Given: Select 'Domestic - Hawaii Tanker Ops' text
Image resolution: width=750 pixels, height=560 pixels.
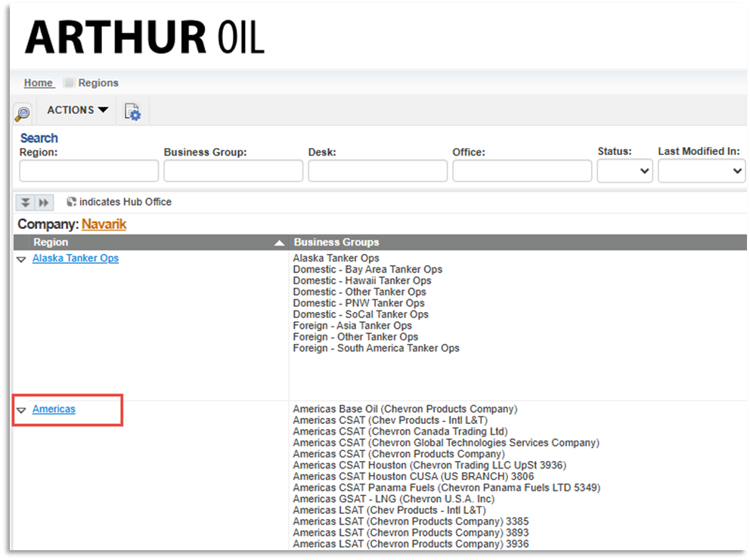Looking at the screenshot, I should click(362, 280).
